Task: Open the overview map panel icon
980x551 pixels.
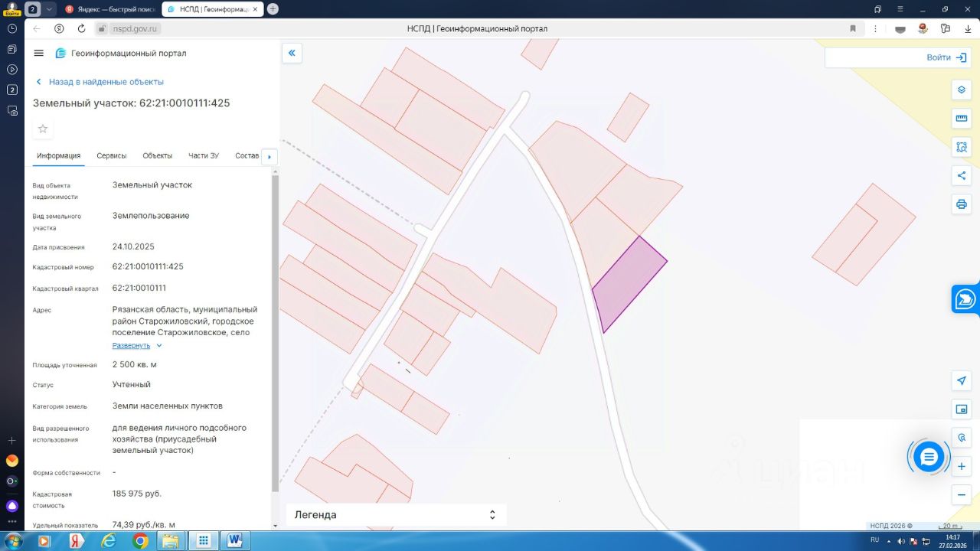Action: pyautogui.click(x=962, y=409)
